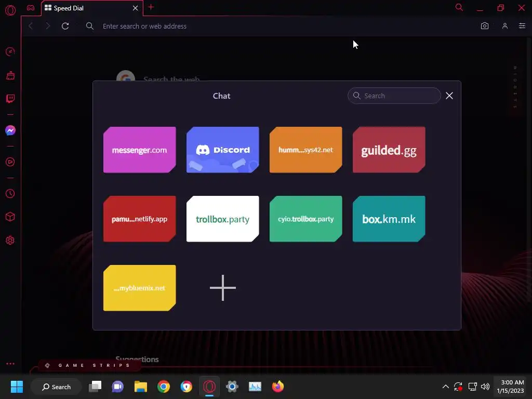Open sidebar setup three dots
532x399 pixels.
[10, 363]
